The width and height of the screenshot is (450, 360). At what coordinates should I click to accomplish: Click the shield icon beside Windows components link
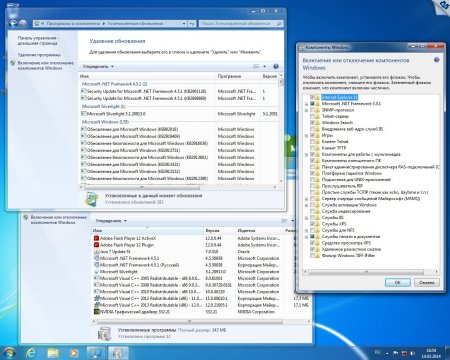[x=13, y=63]
